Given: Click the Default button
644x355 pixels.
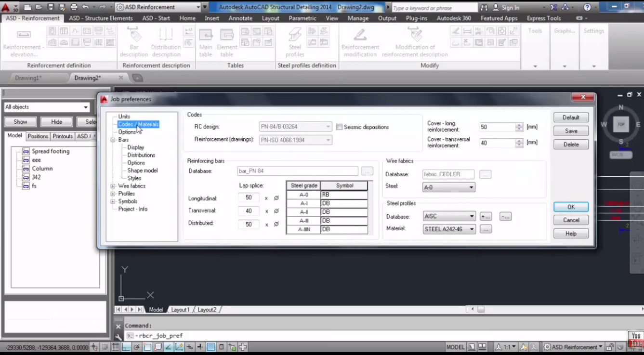Looking at the screenshot, I should 571,117.
